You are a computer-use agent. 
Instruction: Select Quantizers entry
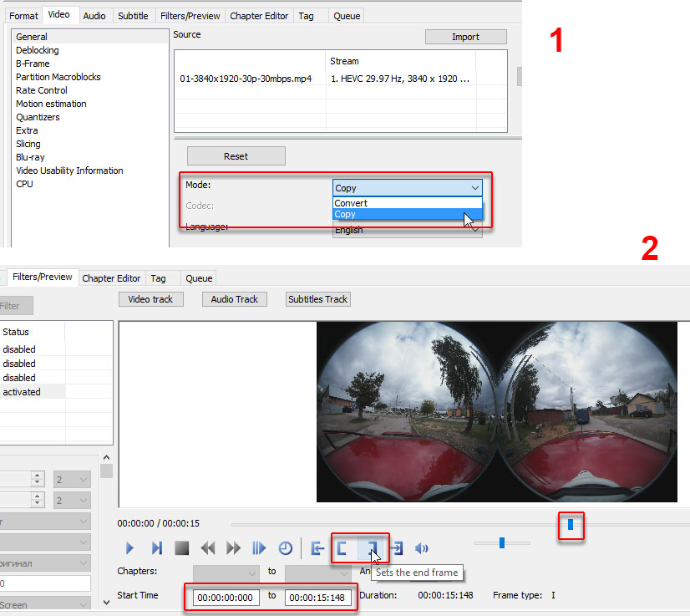(x=89, y=117)
